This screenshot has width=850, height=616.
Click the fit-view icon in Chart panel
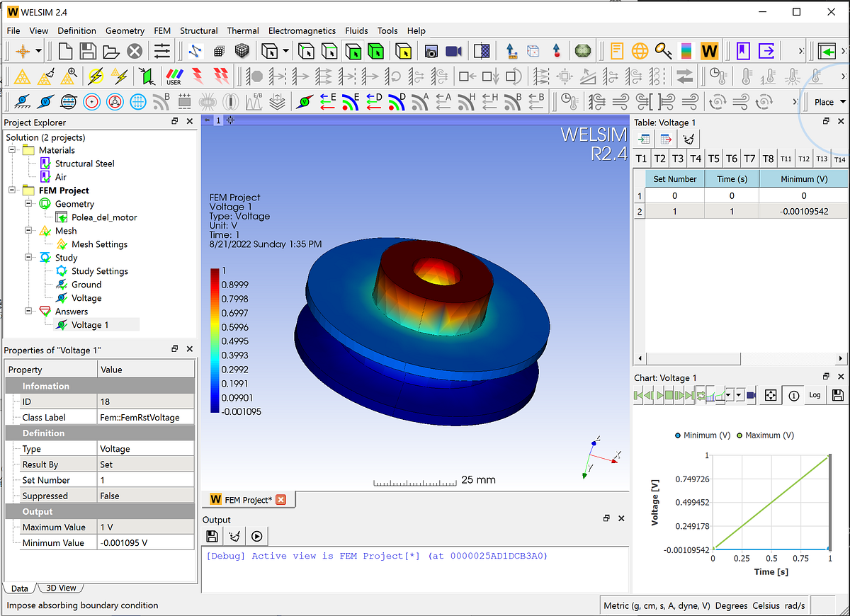[772, 395]
